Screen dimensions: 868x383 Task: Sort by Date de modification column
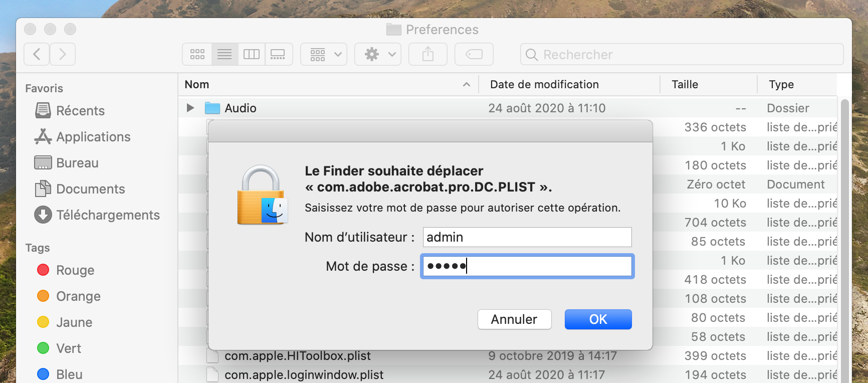(544, 84)
